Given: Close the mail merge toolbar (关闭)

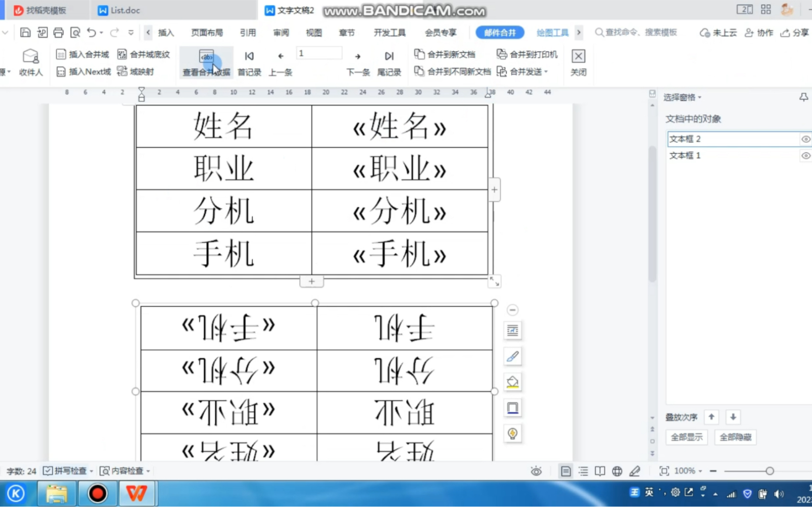Looking at the screenshot, I should coord(578,63).
